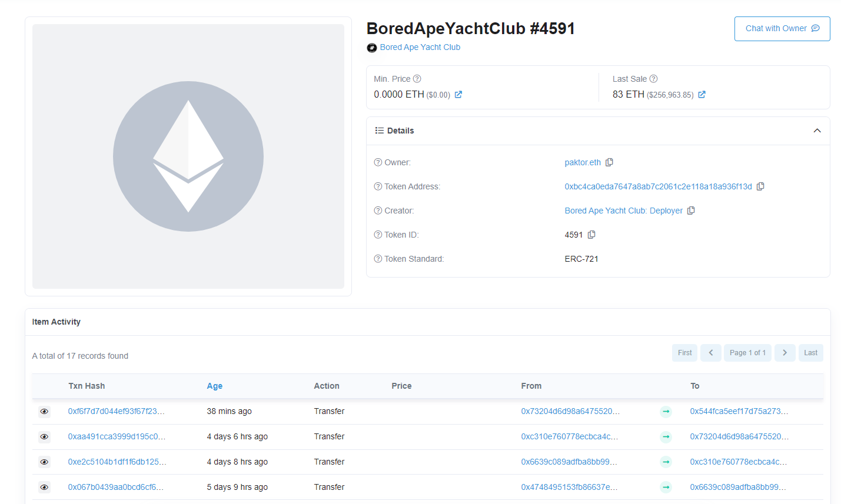The image size is (841, 504).
Task: Go to the Last page of activity
Action: [x=811, y=353]
